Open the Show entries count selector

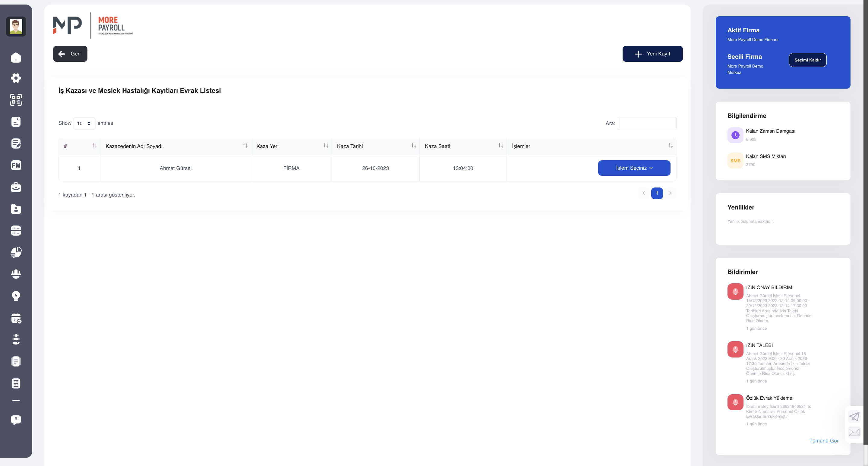pos(84,123)
